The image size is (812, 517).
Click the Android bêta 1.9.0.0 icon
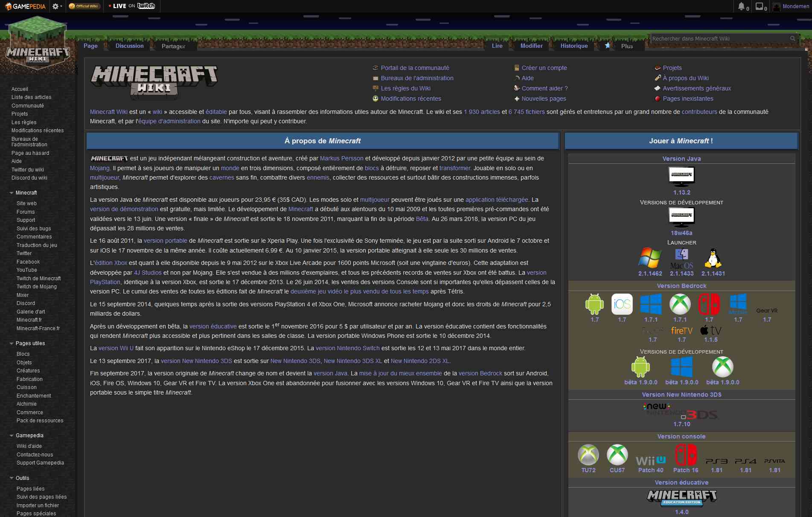[640, 367]
